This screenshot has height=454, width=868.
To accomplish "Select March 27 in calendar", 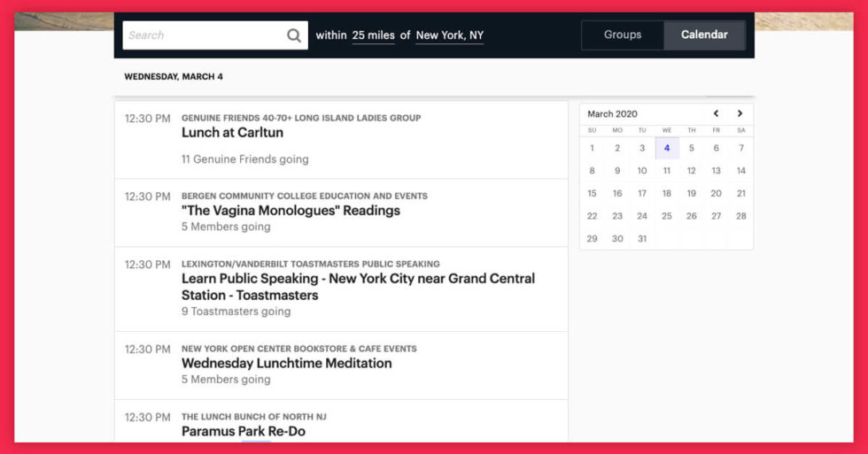I will point(717,216).
